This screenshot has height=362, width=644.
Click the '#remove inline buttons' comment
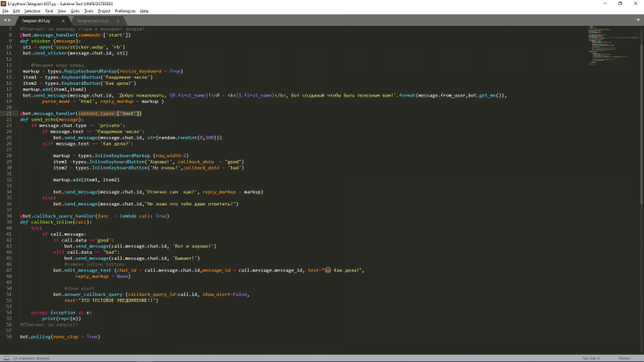[x=95, y=265]
